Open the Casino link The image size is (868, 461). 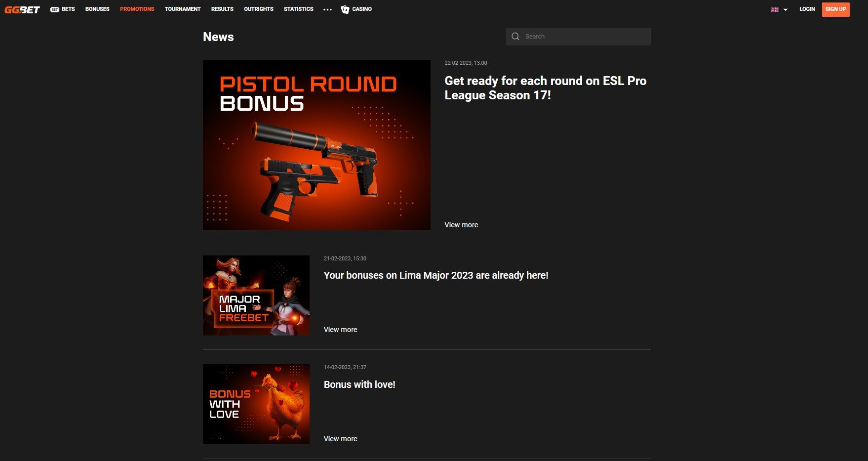click(362, 9)
